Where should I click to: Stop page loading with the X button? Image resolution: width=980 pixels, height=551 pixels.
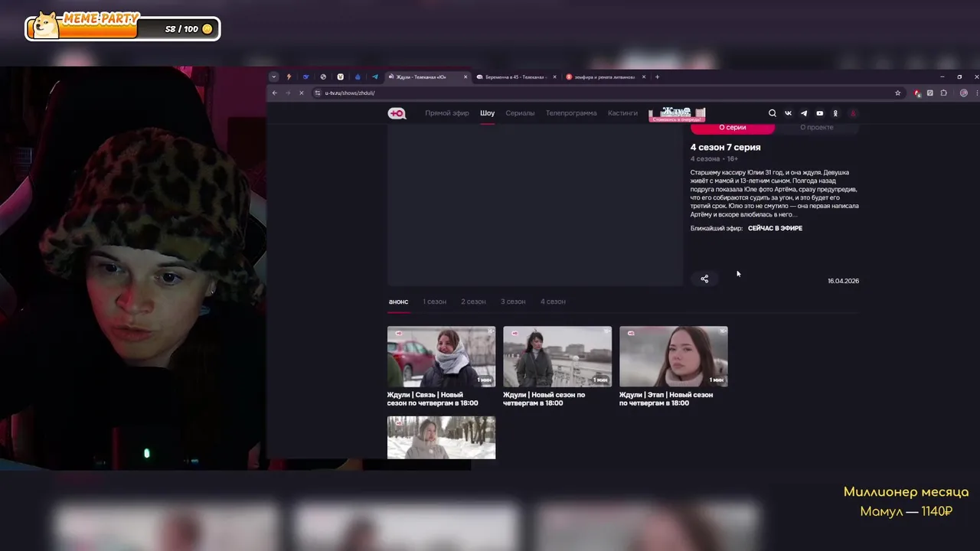coord(301,93)
